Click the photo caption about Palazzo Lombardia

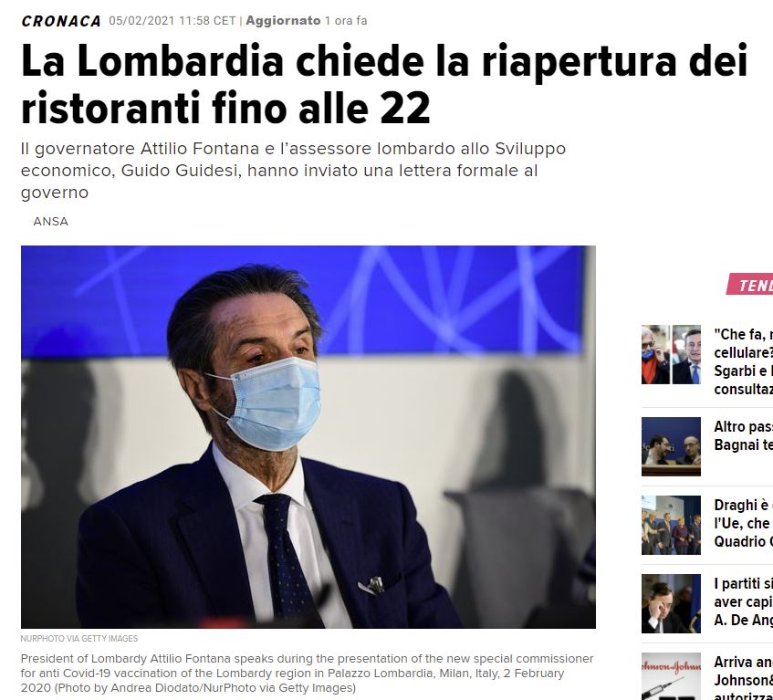307,674
